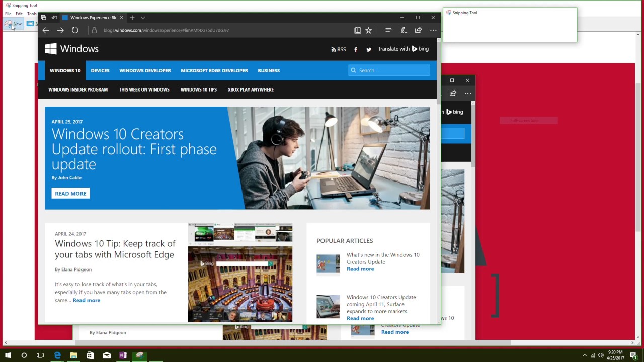
Task: Click Read more under 'What's new' popular article
Action: click(x=360, y=269)
